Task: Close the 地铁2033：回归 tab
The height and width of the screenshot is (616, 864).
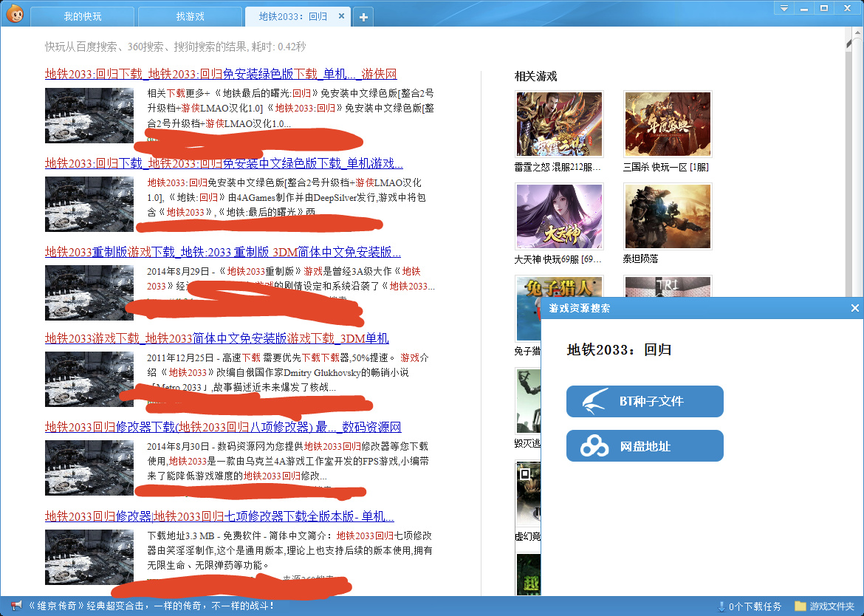Action: pos(341,16)
